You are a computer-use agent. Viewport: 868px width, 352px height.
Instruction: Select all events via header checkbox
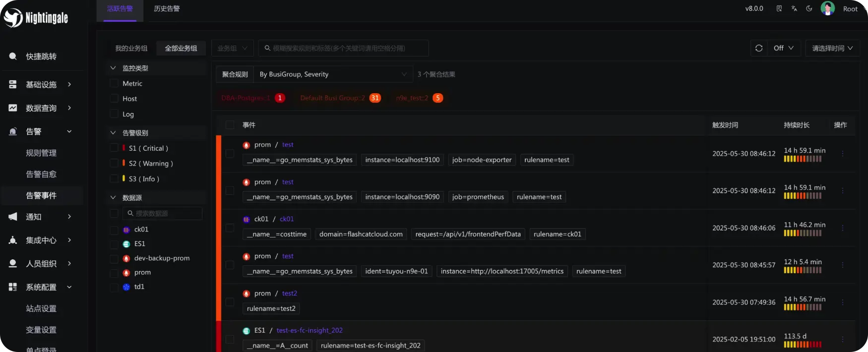[230, 125]
